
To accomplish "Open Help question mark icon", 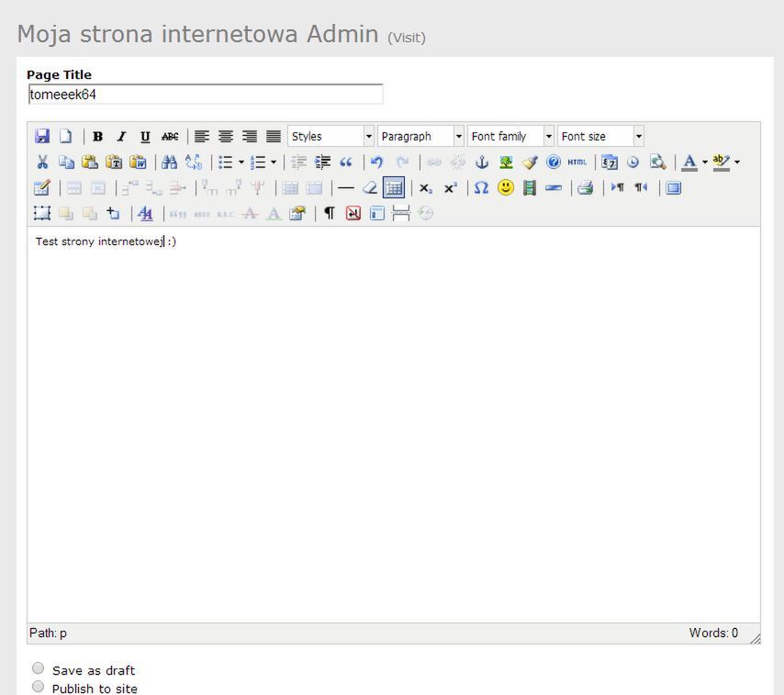I will [x=553, y=162].
